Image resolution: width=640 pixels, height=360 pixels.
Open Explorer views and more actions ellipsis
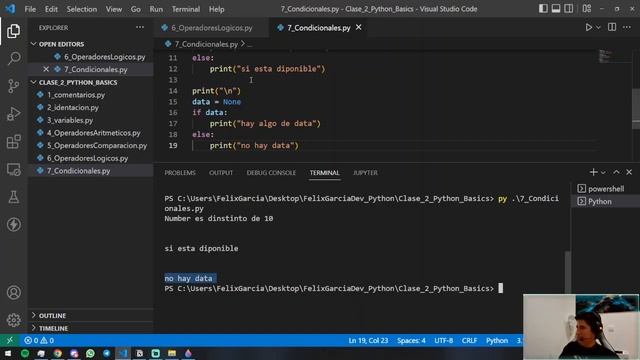click(x=140, y=27)
